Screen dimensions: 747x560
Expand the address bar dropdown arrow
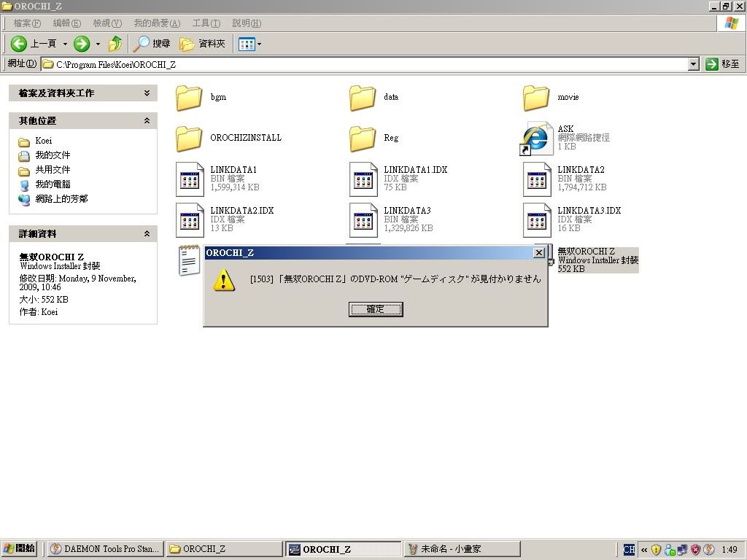coord(693,64)
